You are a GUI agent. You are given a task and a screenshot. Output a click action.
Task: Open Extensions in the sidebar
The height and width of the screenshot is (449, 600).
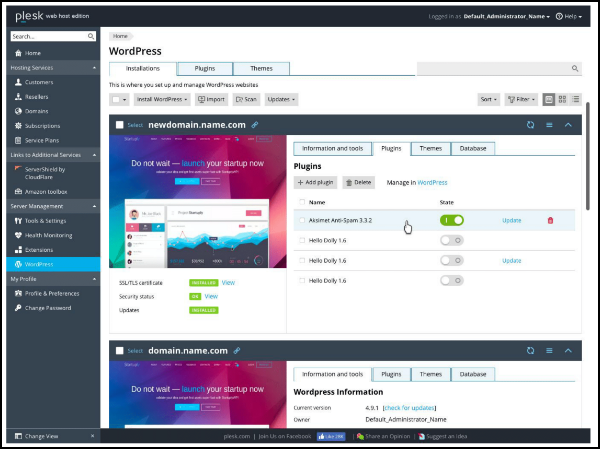(39, 249)
